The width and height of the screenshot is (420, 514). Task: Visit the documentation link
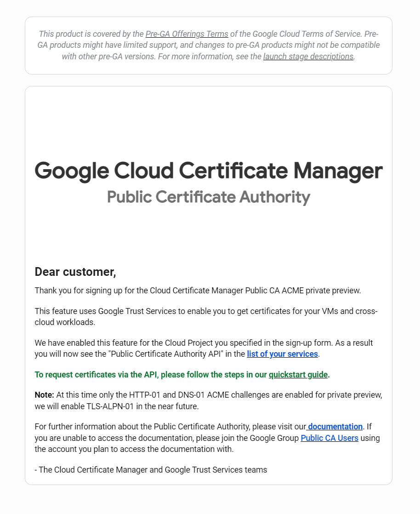(335, 427)
